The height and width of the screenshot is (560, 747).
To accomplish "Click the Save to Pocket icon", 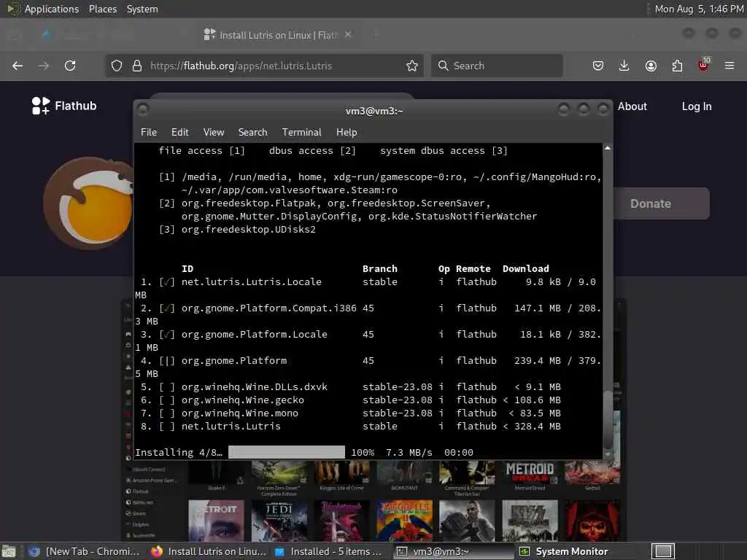I will click(x=598, y=66).
